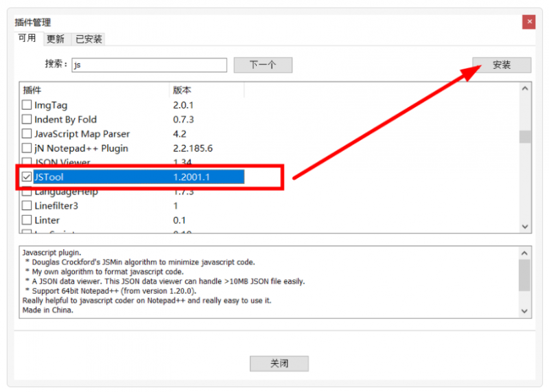This screenshot has height=392, width=549.
Task: Uncheck the JSTool plugin checkbox
Action: (27, 177)
